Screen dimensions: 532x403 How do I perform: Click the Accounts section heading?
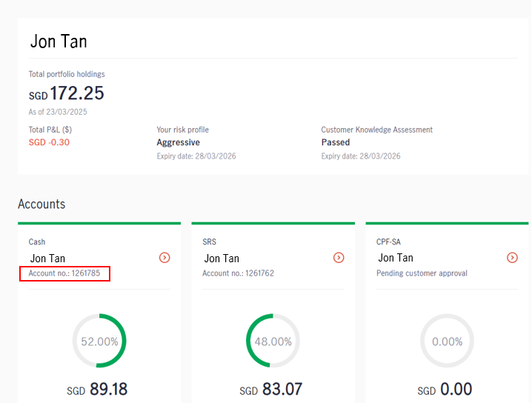[41, 204]
